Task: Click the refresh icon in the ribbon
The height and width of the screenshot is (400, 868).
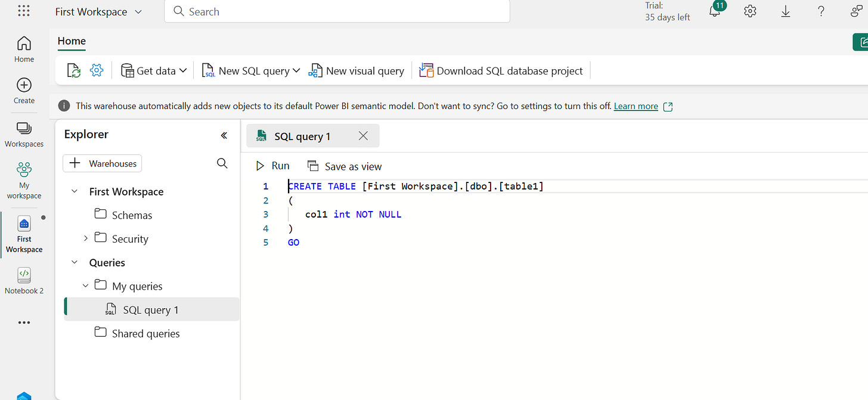Action: tap(74, 71)
